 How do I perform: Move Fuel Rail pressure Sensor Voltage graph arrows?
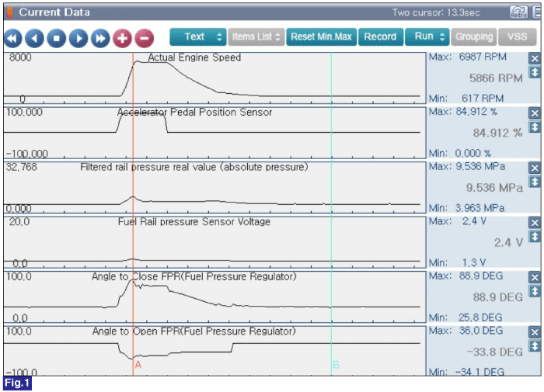pyautogui.click(x=535, y=237)
